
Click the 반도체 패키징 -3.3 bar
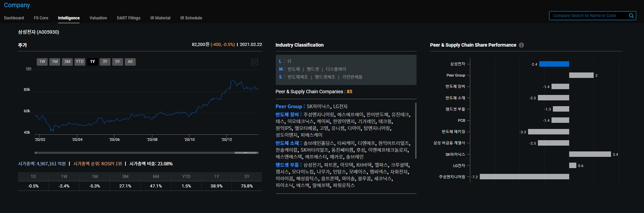point(548,132)
